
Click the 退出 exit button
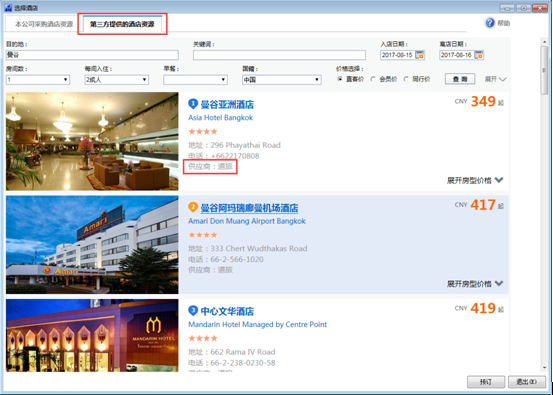point(527,382)
